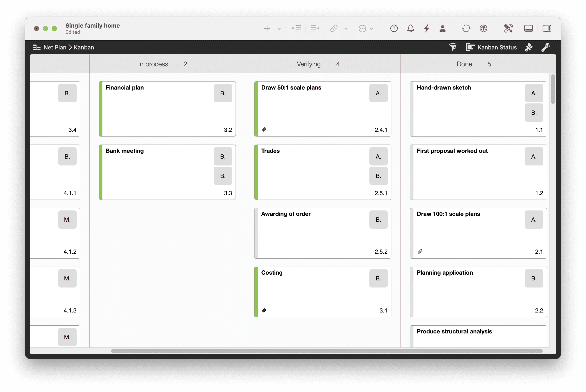Click the Verifying column header
Image resolution: width=586 pixels, height=392 pixels.
(323, 64)
